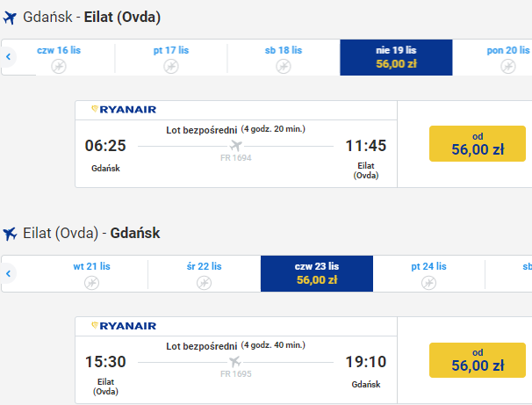Click flight number FR 1694
This screenshot has height=405, width=532.
236,158
